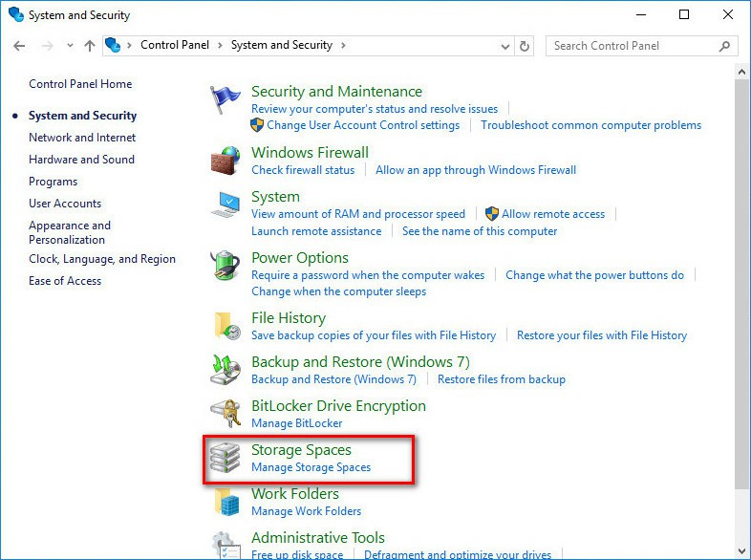The height and width of the screenshot is (560, 751).
Task: Expand the address bar history dropdown
Action: 504,47
